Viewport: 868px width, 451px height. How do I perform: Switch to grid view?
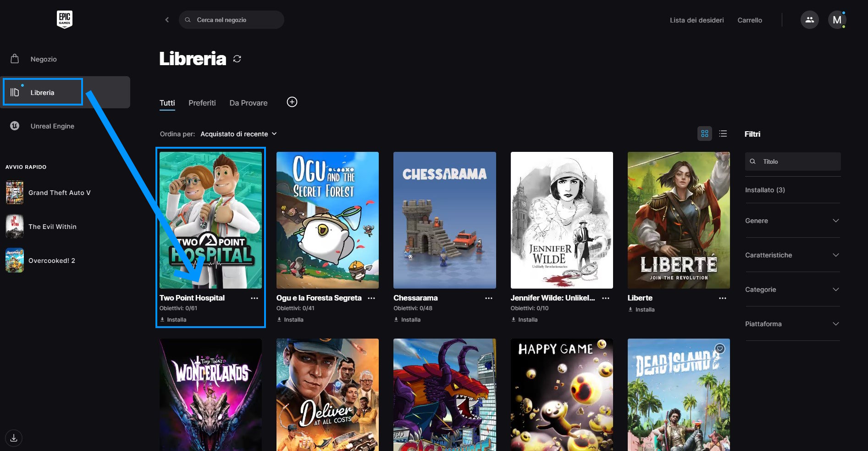705,134
